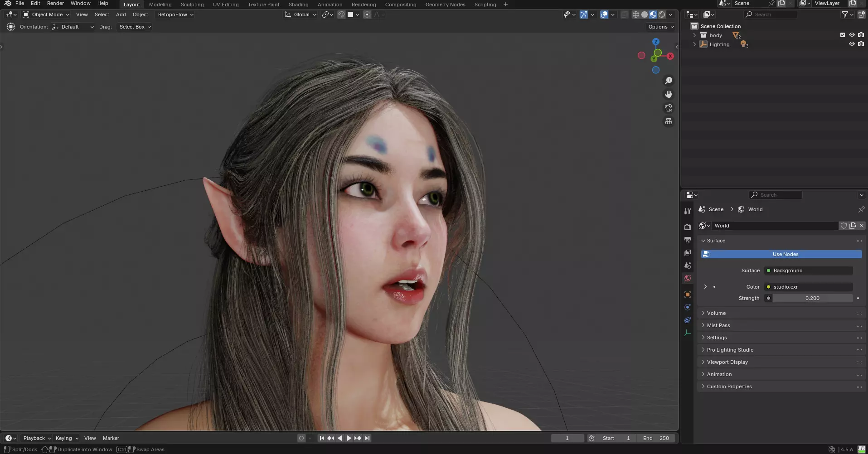This screenshot has width=868, height=454.
Task: Disable body collection in renders
Action: 861,35
